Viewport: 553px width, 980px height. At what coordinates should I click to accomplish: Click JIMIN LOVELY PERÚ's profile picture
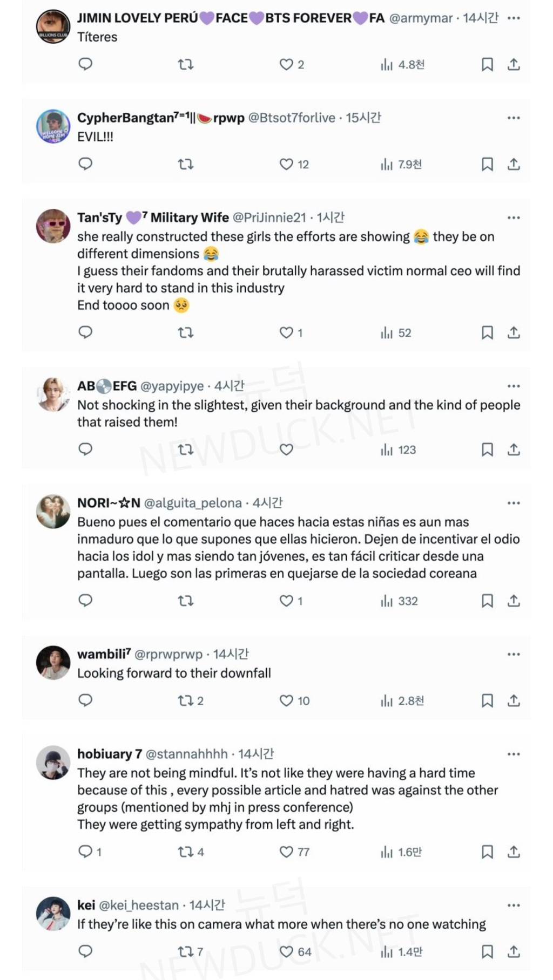pyautogui.click(x=52, y=24)
